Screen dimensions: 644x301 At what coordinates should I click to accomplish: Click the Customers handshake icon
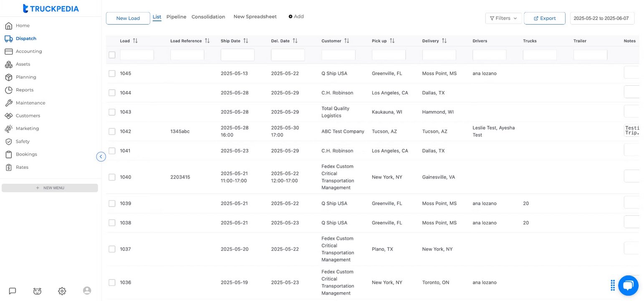click(x=8, y=116)
